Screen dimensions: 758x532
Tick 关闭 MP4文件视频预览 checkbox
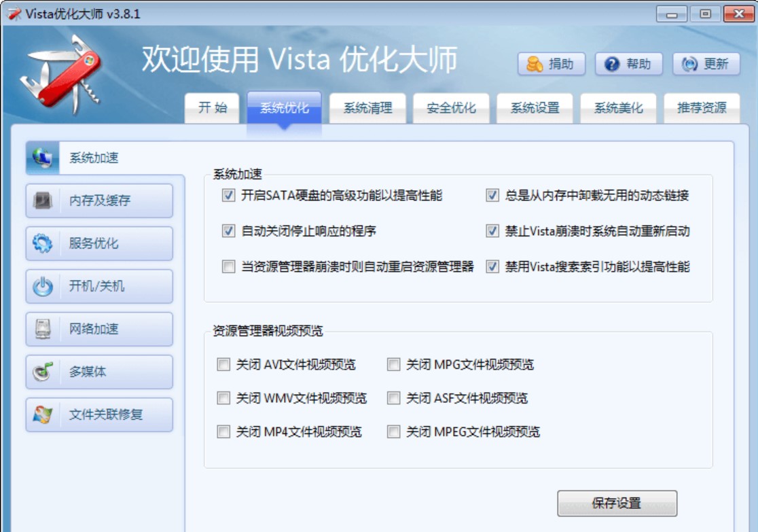[223, 431]
